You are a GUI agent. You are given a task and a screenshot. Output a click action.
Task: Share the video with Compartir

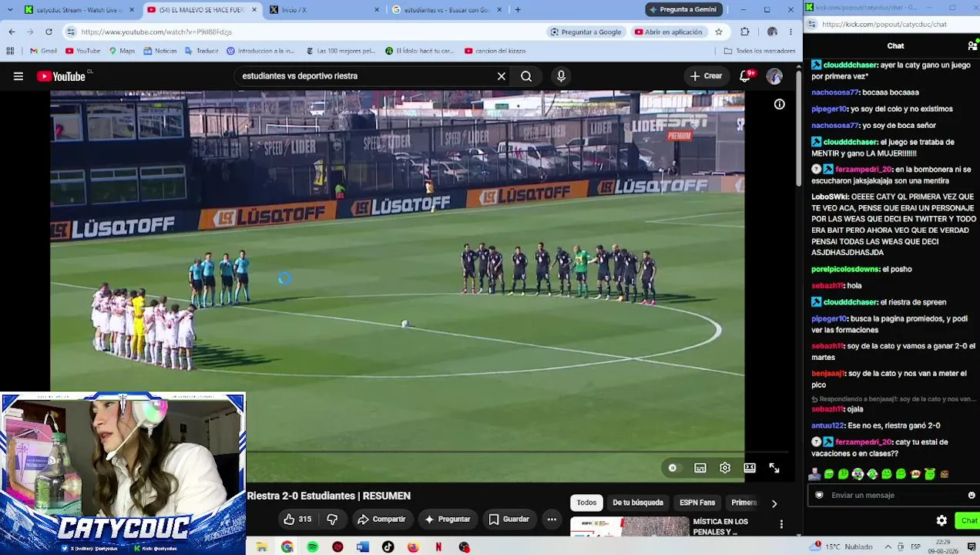click(381, 520)
